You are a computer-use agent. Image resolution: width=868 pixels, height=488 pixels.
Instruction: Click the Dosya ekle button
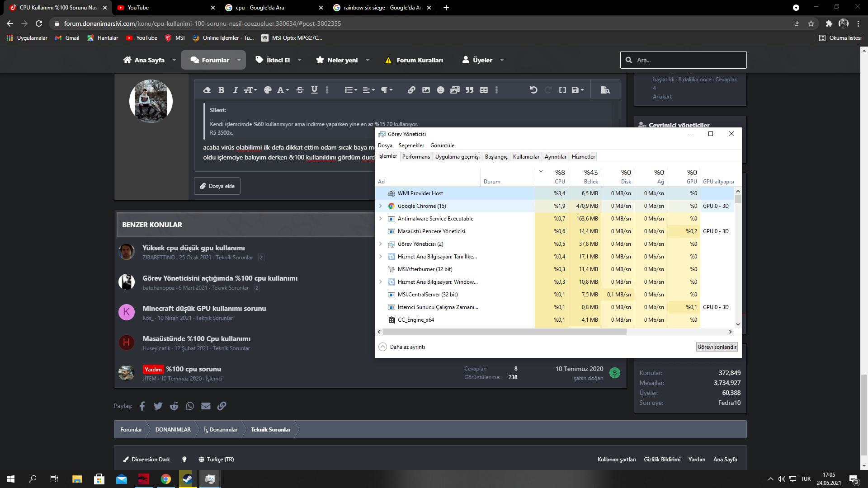click(217, 186)
